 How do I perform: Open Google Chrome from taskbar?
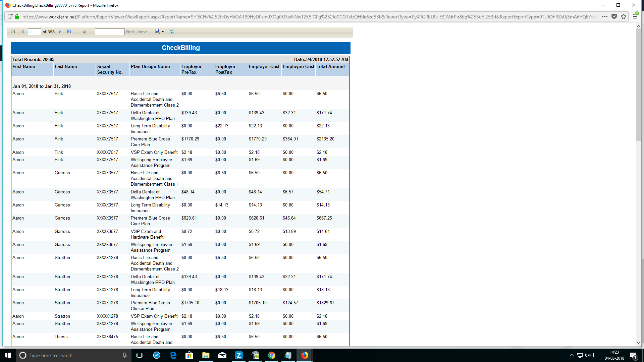click(x=272, y=355)
